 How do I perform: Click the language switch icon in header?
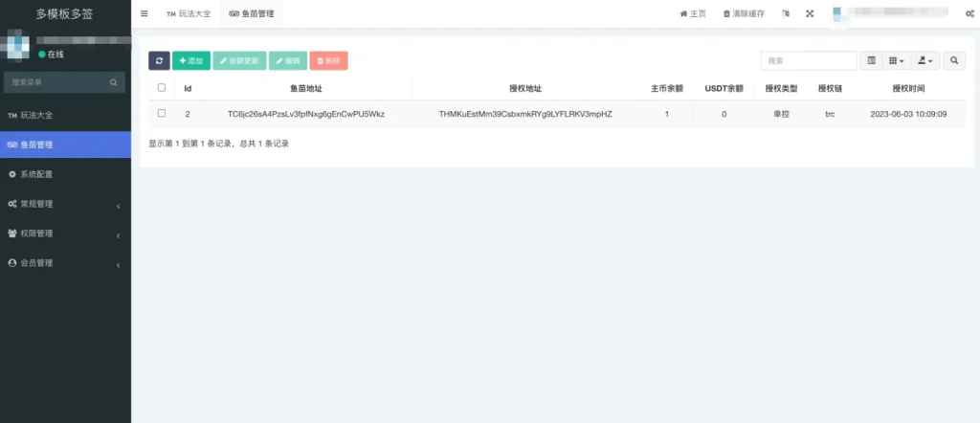coord(786,13)
